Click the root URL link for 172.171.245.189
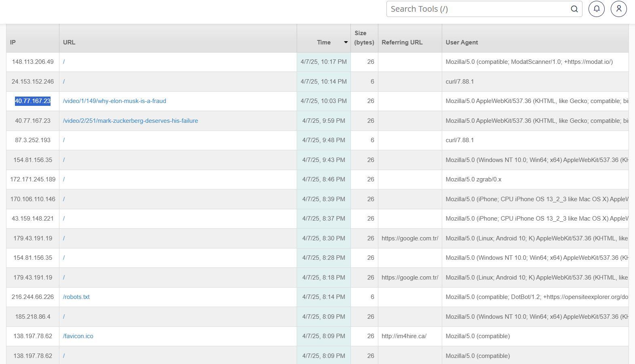The width and height of the screenshot is (635, 364). [x=64, y=179]
